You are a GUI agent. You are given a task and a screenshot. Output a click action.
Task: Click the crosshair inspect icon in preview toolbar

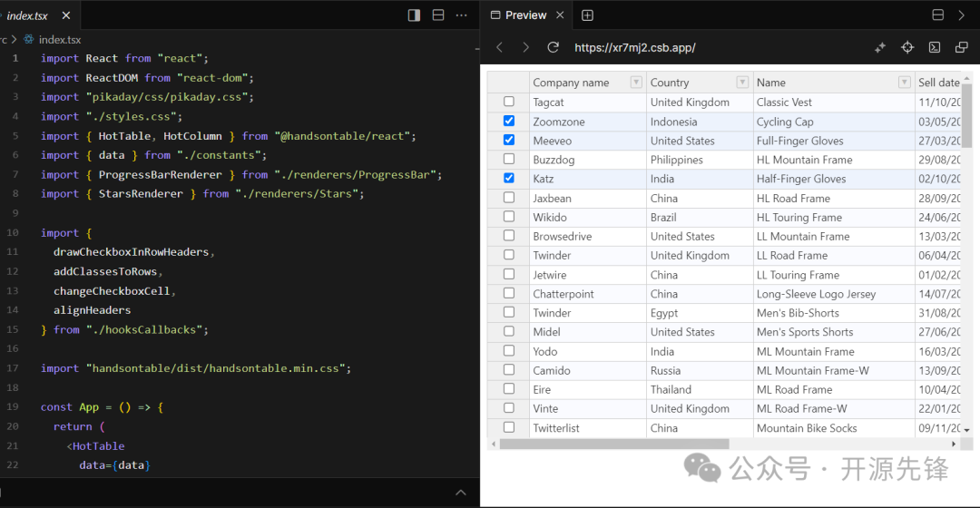coord(907,47)
